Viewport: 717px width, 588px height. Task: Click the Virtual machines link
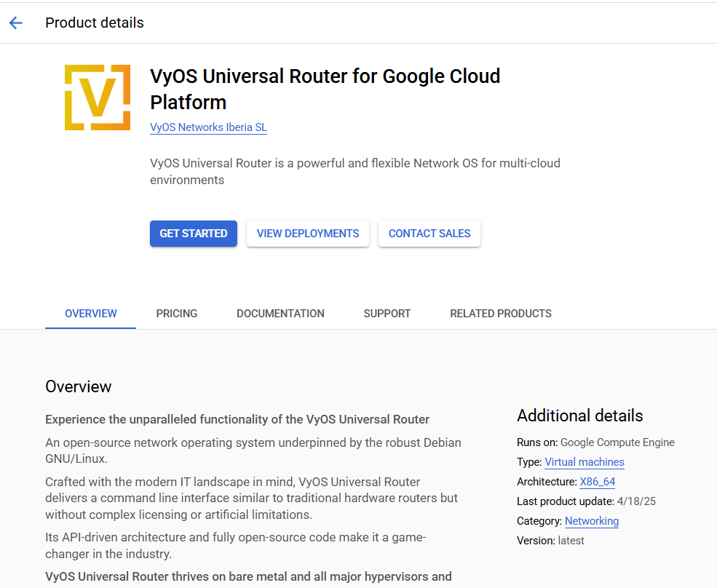[585, 462]
